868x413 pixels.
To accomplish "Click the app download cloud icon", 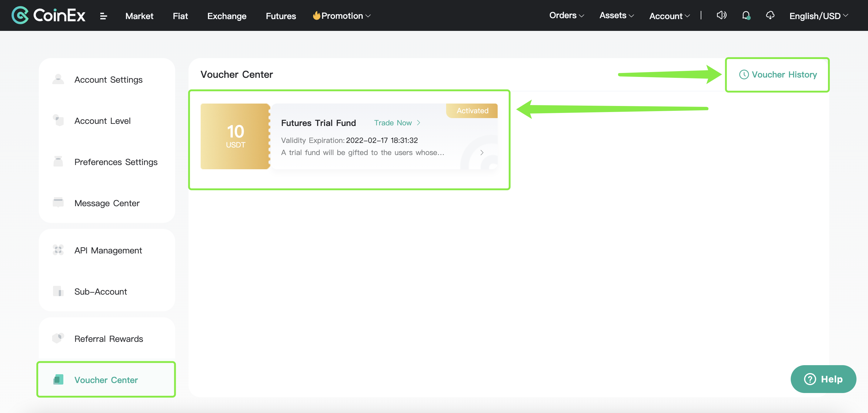I will [x=770, y=15].
